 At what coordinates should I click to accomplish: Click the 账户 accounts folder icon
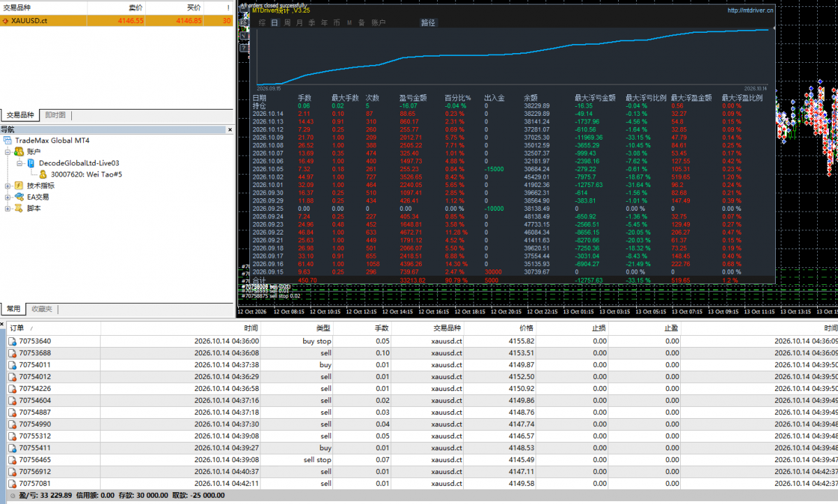20,151
